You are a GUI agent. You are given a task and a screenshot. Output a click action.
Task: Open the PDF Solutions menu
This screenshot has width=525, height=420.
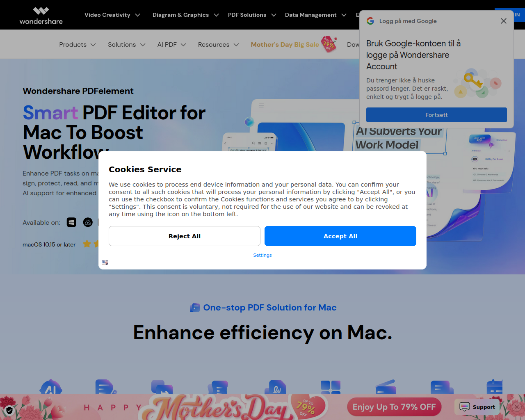tap(247, 15)
